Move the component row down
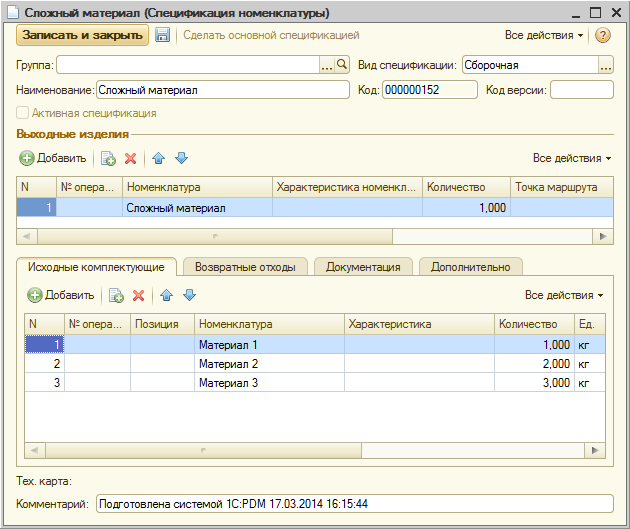This screenshot has width=630, height=529. [x=190, y=296]
